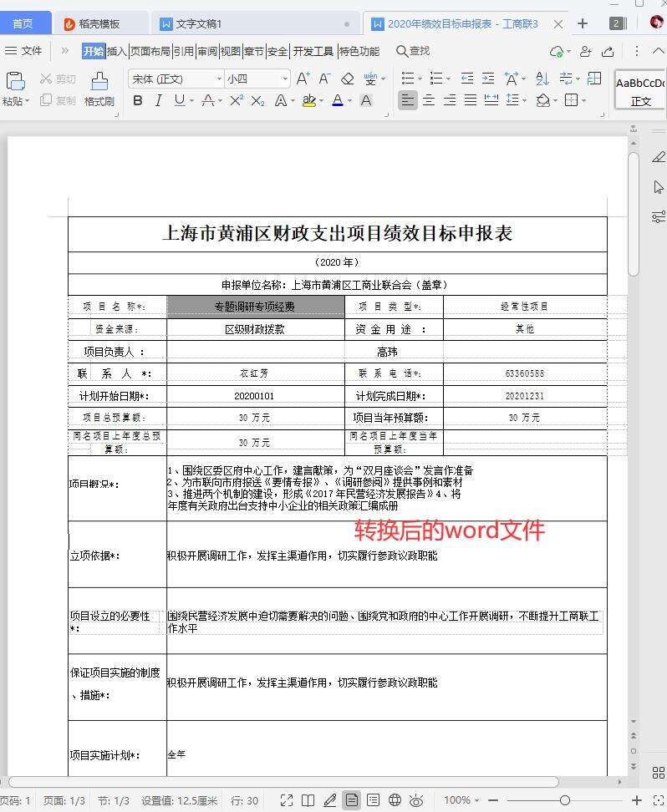Viewport: 667px width, 812px height.
Task: Expand the phonetic guide (wén) dropdown
Action: 384,79
